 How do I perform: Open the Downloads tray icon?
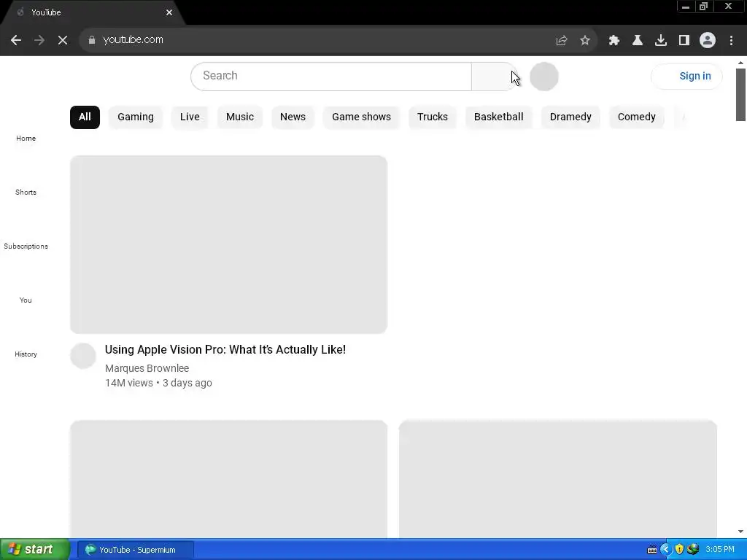point(661,41)
